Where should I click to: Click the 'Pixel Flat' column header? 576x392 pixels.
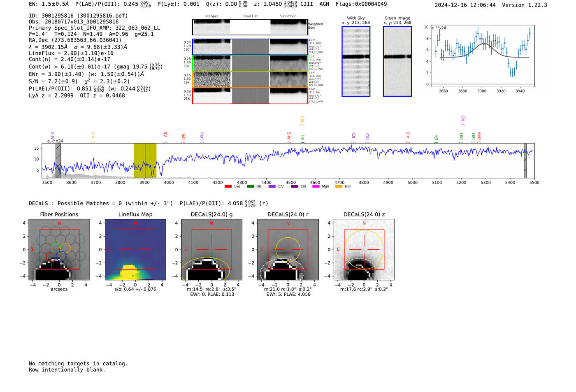(250, 16)
